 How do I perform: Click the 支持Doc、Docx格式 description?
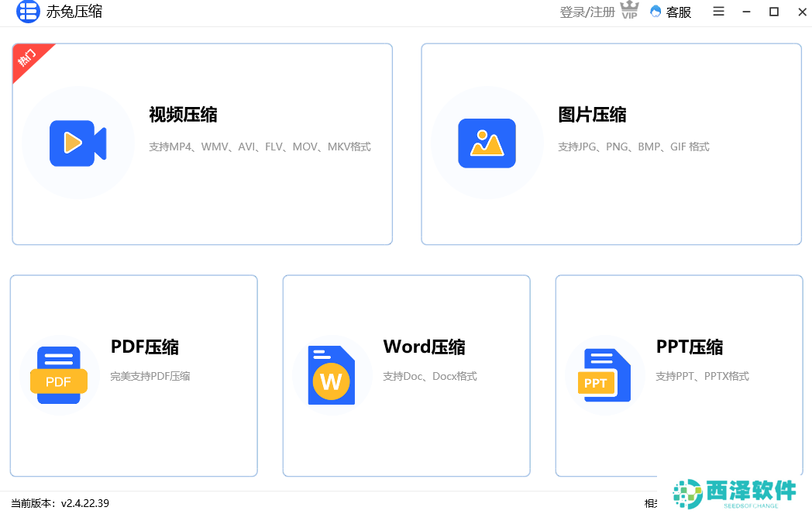430,376
